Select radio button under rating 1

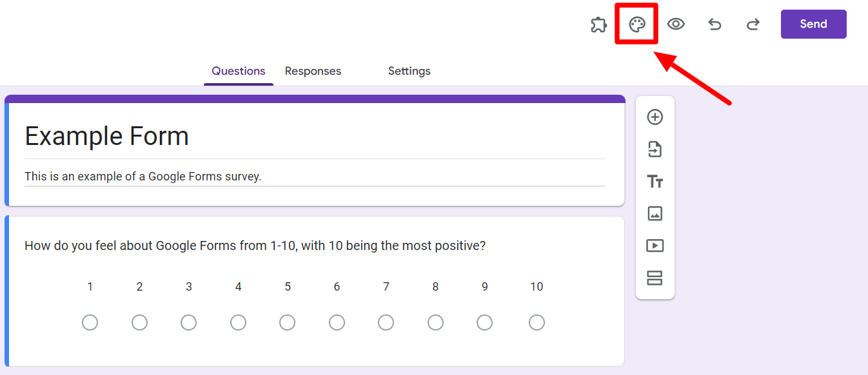pos(90,322)
